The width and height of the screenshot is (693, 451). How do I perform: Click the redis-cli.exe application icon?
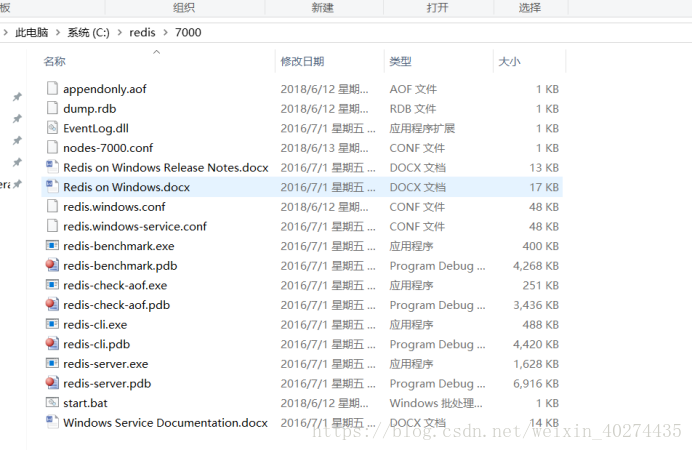point(52,324)
